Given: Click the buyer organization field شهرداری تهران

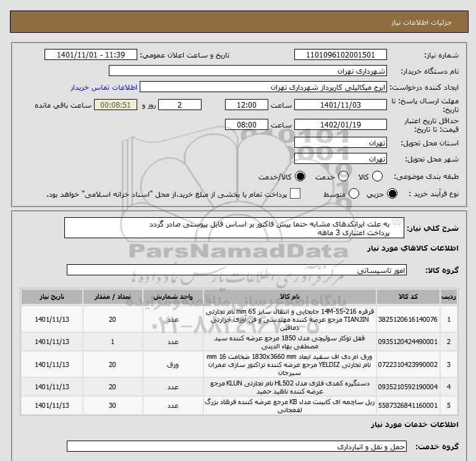Looking at the screenshot, I should (x=248, y=71).
